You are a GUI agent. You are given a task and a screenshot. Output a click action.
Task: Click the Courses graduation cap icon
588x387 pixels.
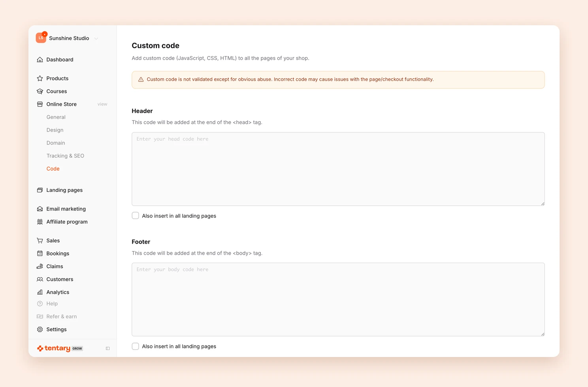coord(40,91)
